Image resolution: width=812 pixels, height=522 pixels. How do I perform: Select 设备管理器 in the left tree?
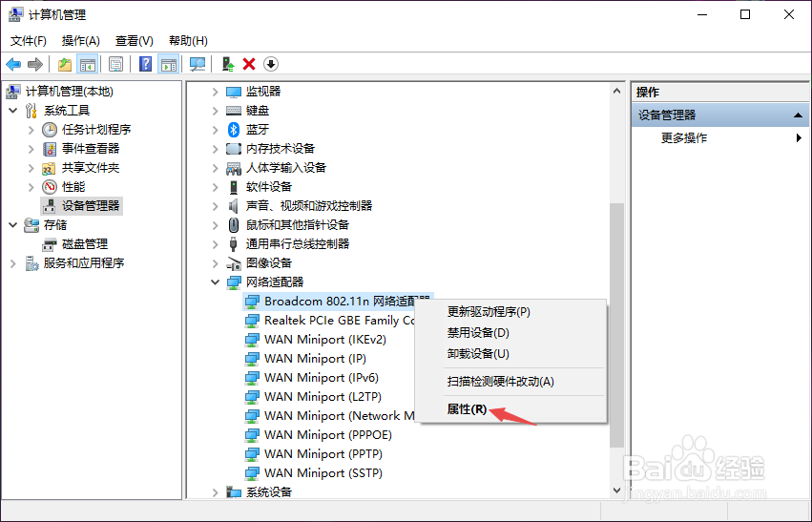(91, 206)
